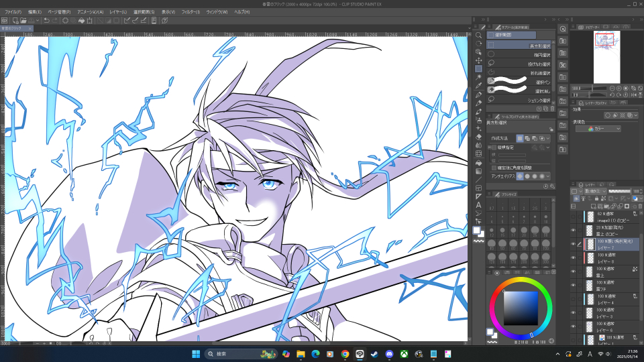Expand the アンチエイリアス options dropdown arrow
Image resolution: width=644 pixels, height=362 pixels.
548,176
